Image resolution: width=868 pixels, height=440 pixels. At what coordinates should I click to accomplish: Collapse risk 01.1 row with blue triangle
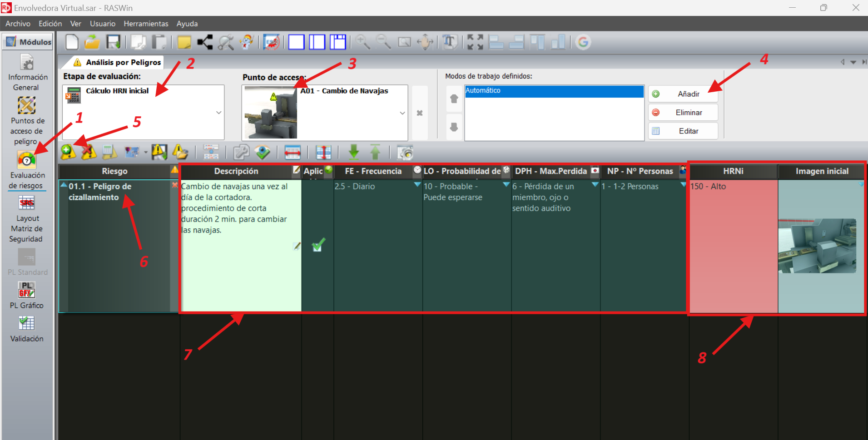(64, 185)
